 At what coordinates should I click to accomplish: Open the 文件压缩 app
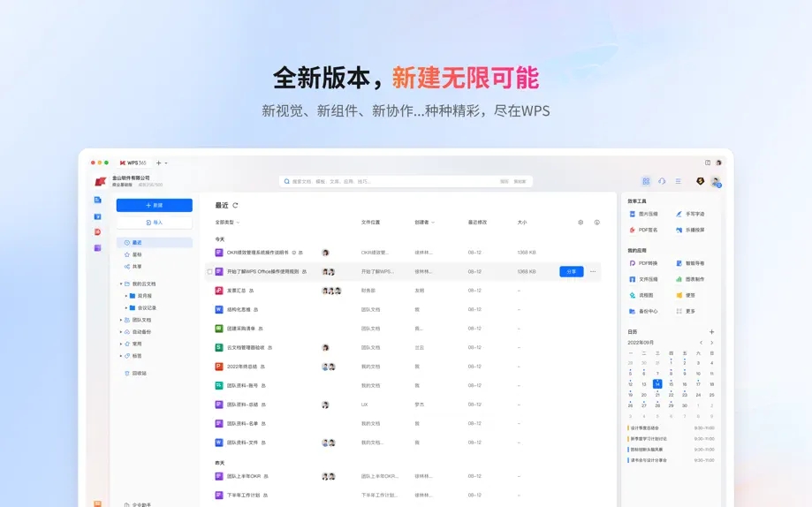pos(643,279)
